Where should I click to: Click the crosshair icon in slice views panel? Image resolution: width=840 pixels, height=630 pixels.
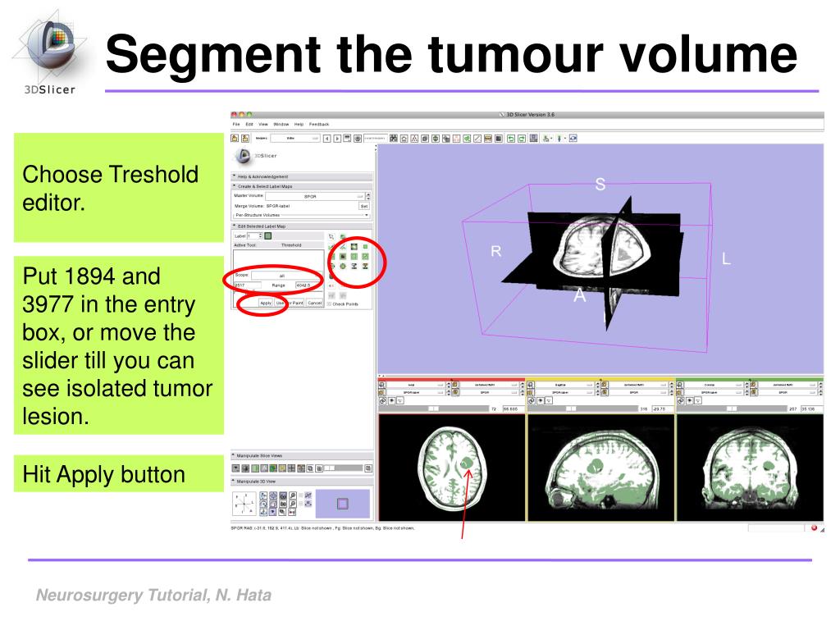(x=291, y=468)
